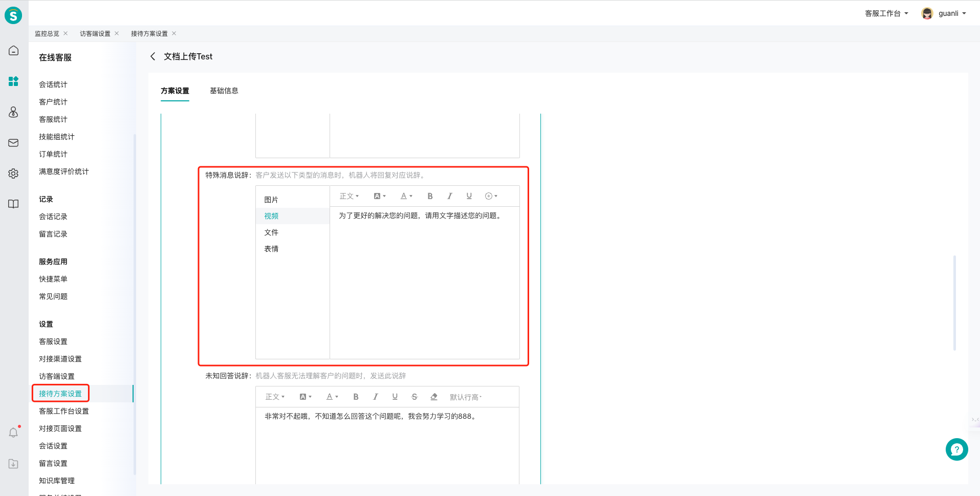Image resolution: width=980 pixels, height=496 pixels.
Task: Switch to 监控总览 page tab
Action: click(x=47, y=33)
